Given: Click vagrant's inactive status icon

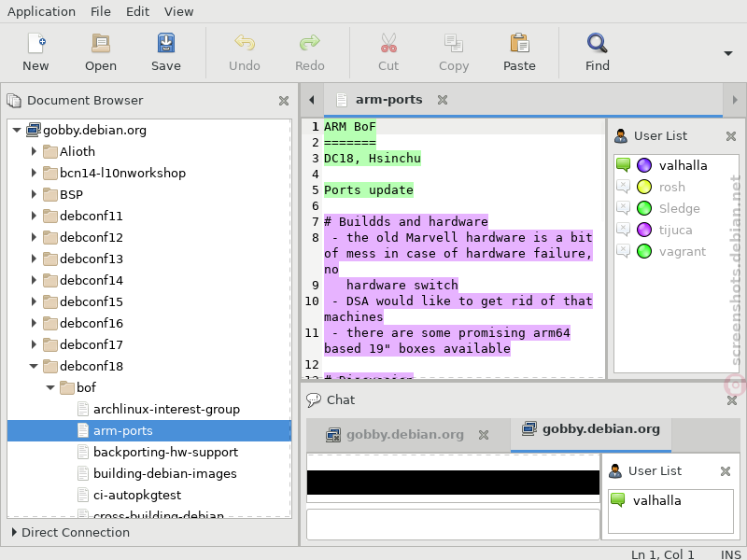Looking at the screenshot, I should [x=623, y=251].
